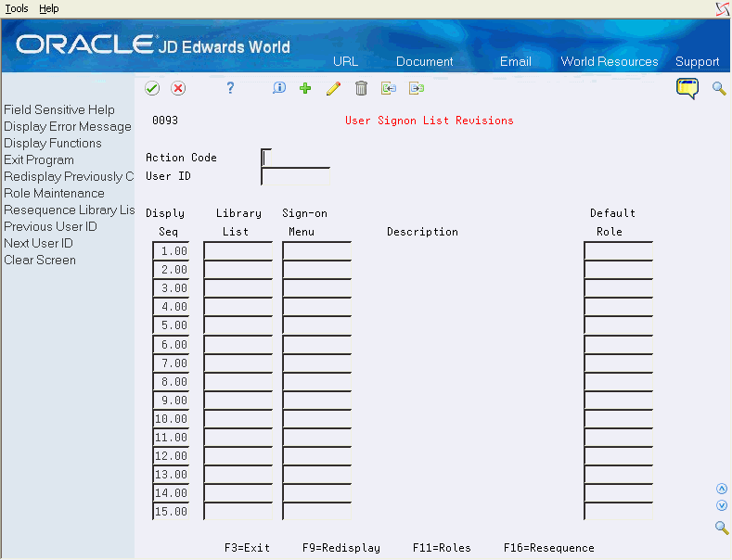Choose Exit Program in sidebar
This screenshot has width=732, height=560.
[x=39, y=160]
